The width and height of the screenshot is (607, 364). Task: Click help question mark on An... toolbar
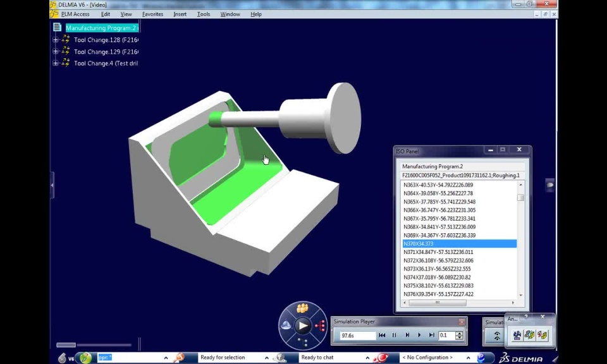coord(525,317)
